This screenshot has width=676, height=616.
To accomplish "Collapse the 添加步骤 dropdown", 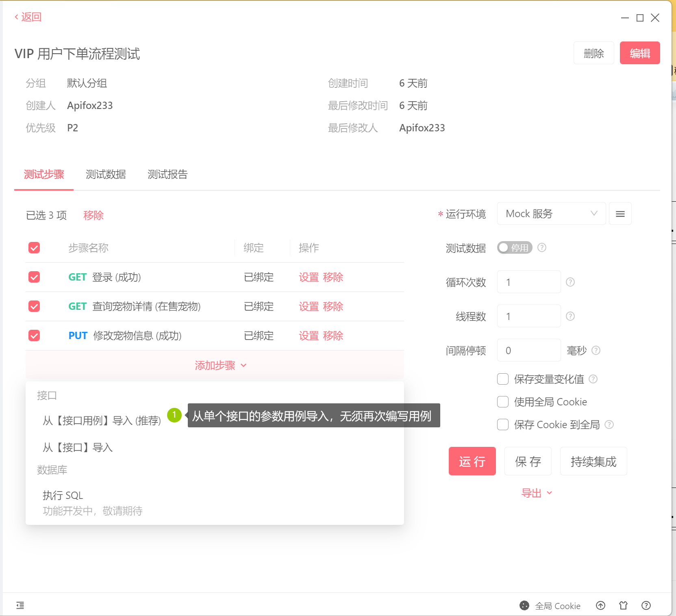I will click(x=221, y=365).
